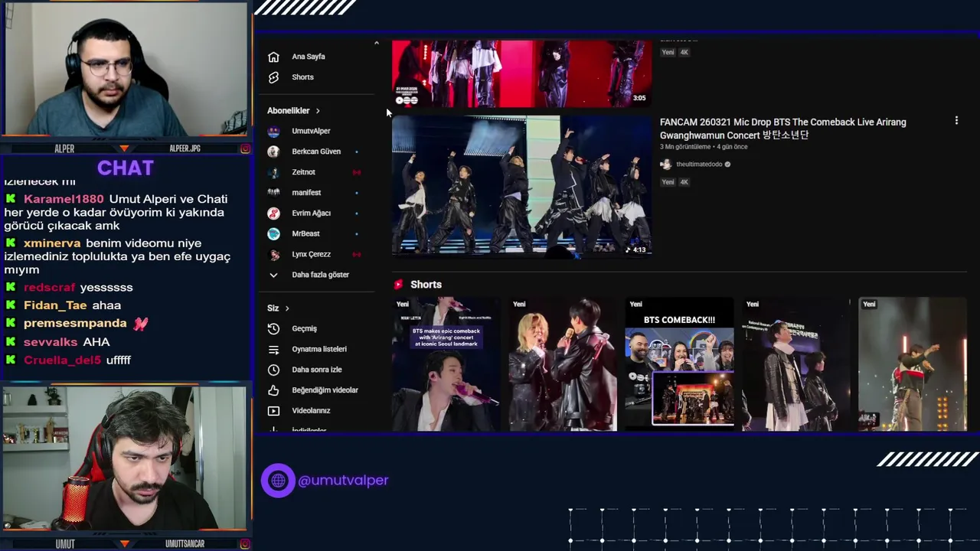
Task: Click Fidan_Tae username in chat
Action: (55, 305)
